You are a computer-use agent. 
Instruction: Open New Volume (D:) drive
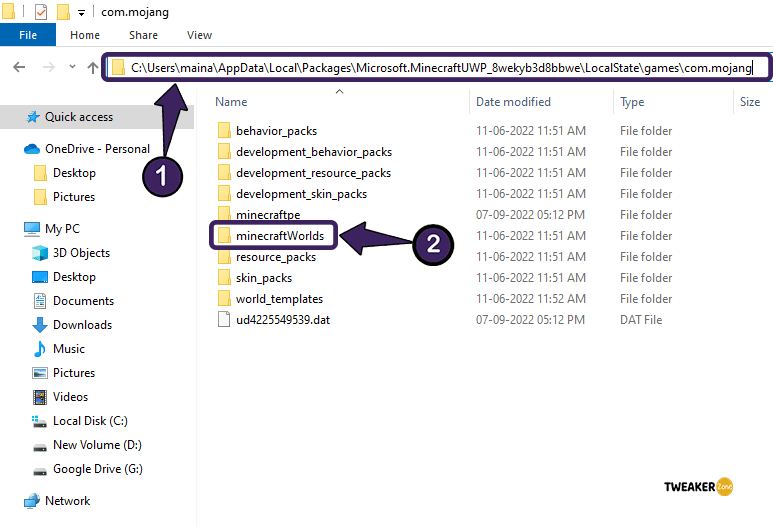pyautogui.click(x=97, y=445)
